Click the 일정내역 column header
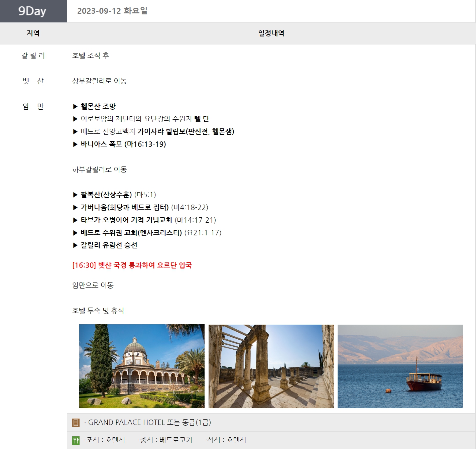The width and height of the screenshot is (476, 449). (x=271, y=33)
